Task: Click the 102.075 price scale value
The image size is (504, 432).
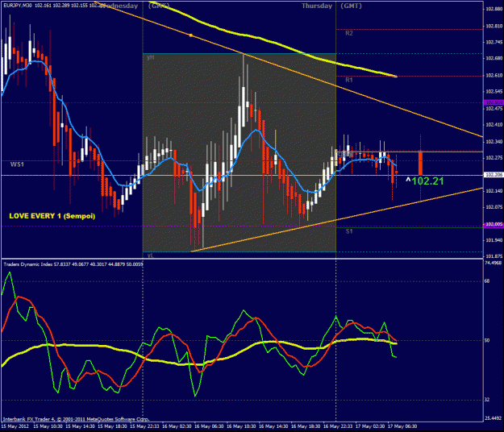Action: [494, 207]
